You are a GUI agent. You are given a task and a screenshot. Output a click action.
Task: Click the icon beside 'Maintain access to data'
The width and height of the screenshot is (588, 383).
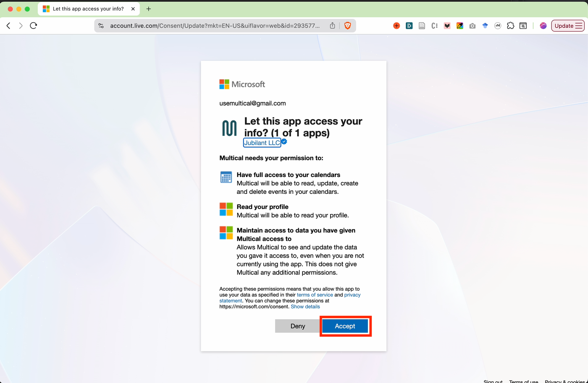tap(226, 232)
